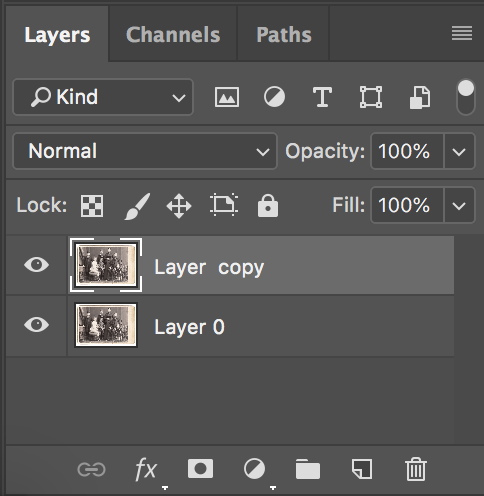Click the Fill 100% value field

pyautogui.click(x=407, y=205)
